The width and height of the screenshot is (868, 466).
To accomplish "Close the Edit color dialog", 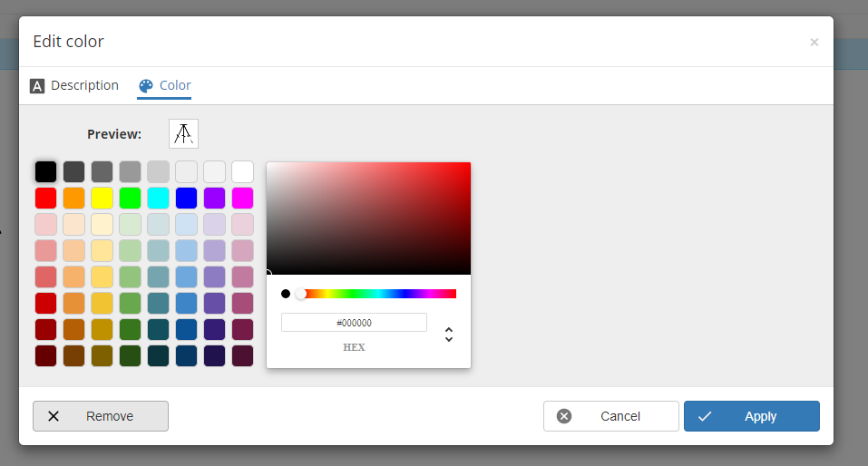I will tap(814, 42).
